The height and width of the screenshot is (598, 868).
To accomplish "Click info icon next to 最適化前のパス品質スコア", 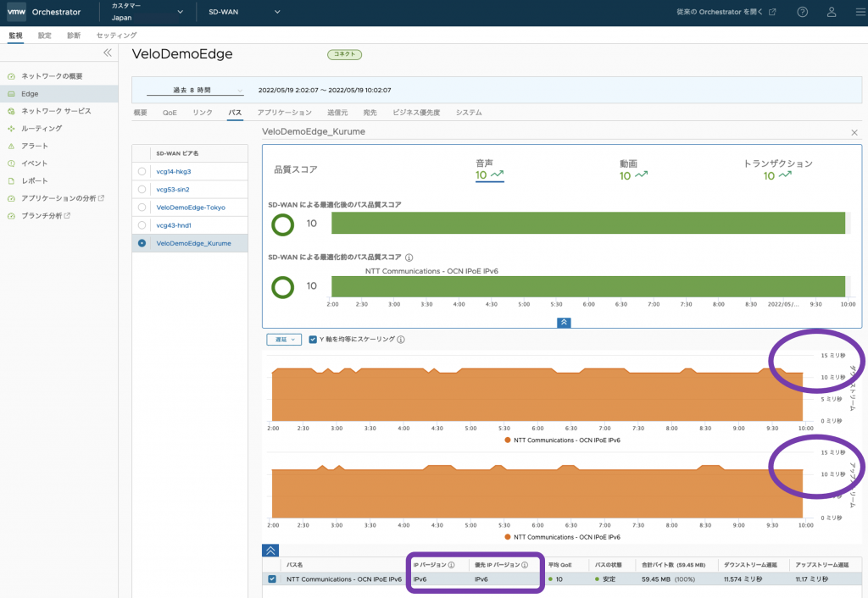I will [409, 257].
